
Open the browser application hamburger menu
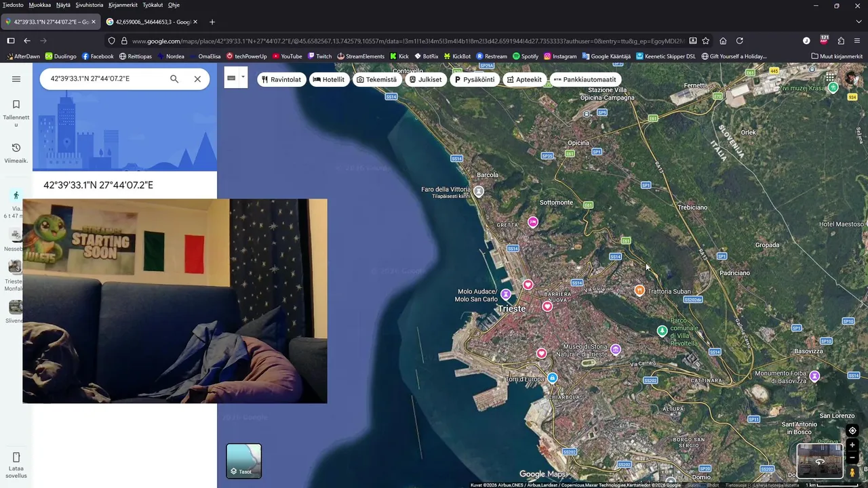[858, 41]
